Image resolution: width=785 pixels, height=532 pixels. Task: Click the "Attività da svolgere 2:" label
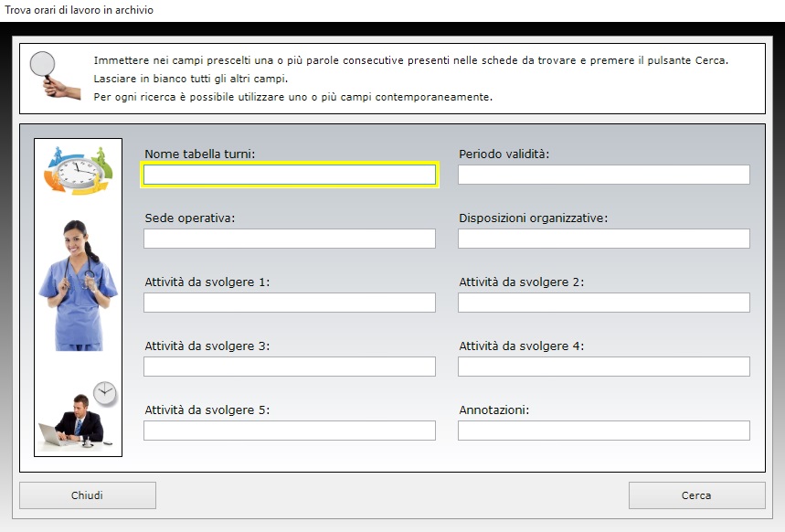pos(522,282)
